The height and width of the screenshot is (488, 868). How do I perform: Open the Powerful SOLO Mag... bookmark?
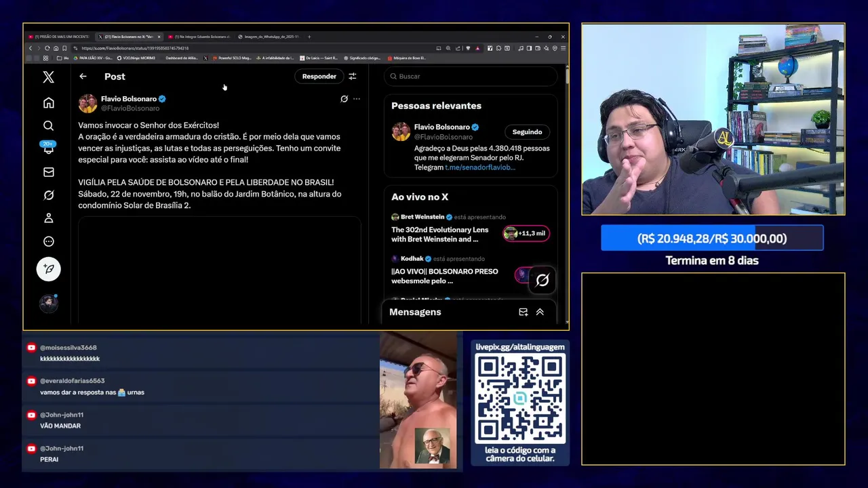click(232, 58)
